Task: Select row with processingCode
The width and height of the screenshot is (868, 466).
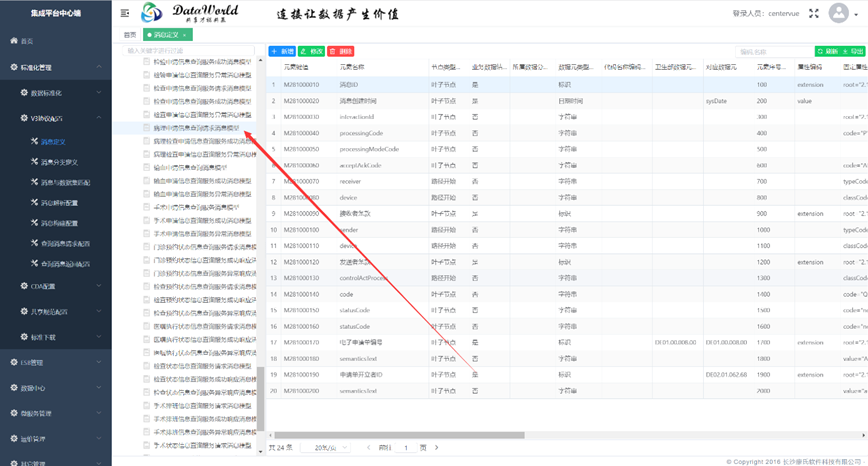Action: point(567,133)
